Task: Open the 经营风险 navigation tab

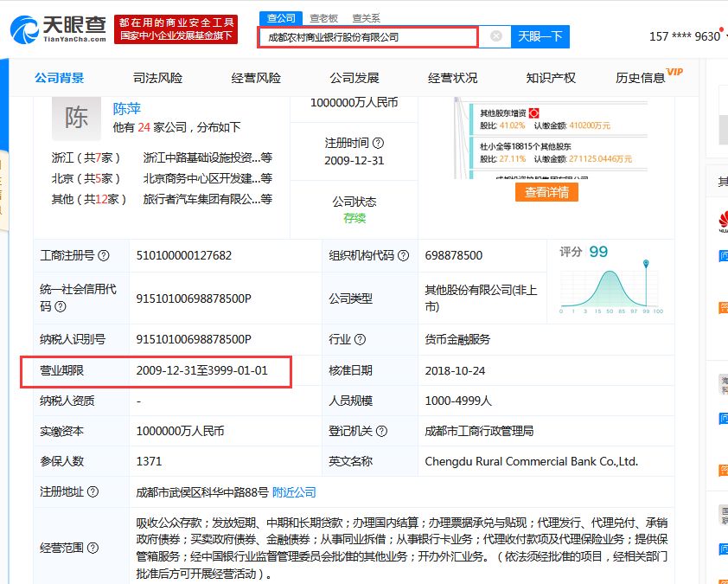Action: [256, 78]
